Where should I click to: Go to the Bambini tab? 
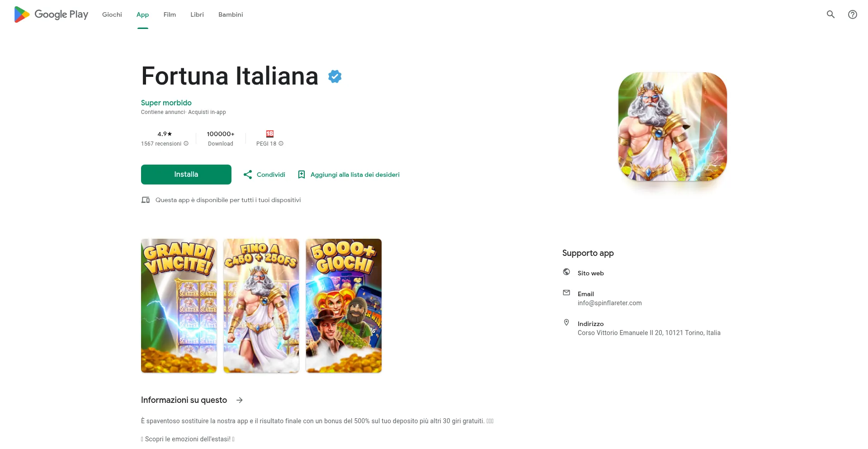point(231,14)
